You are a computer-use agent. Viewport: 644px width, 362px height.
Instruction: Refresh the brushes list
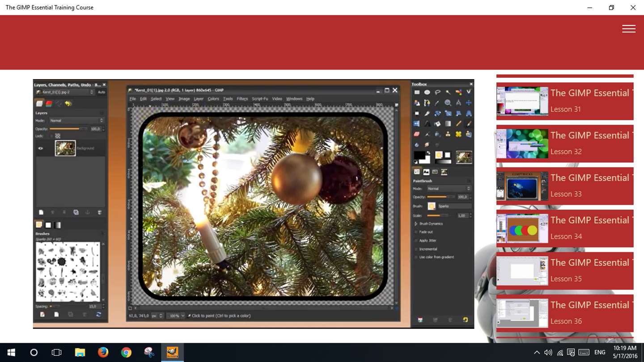99,315
